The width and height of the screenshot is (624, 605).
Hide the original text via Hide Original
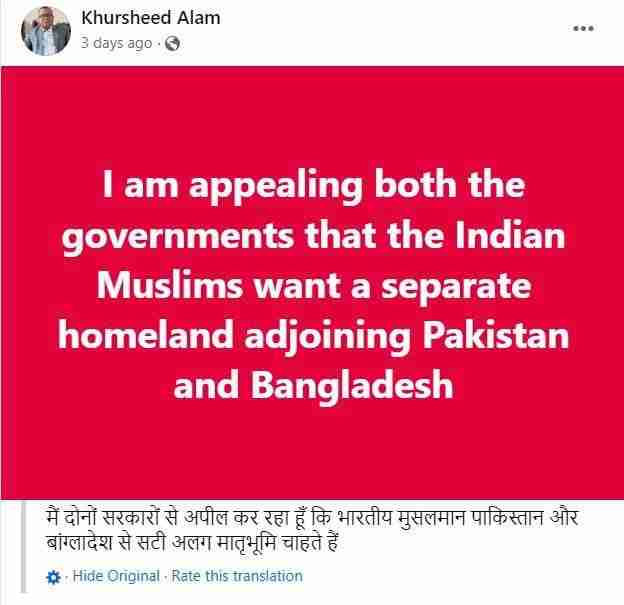[116, 576]
